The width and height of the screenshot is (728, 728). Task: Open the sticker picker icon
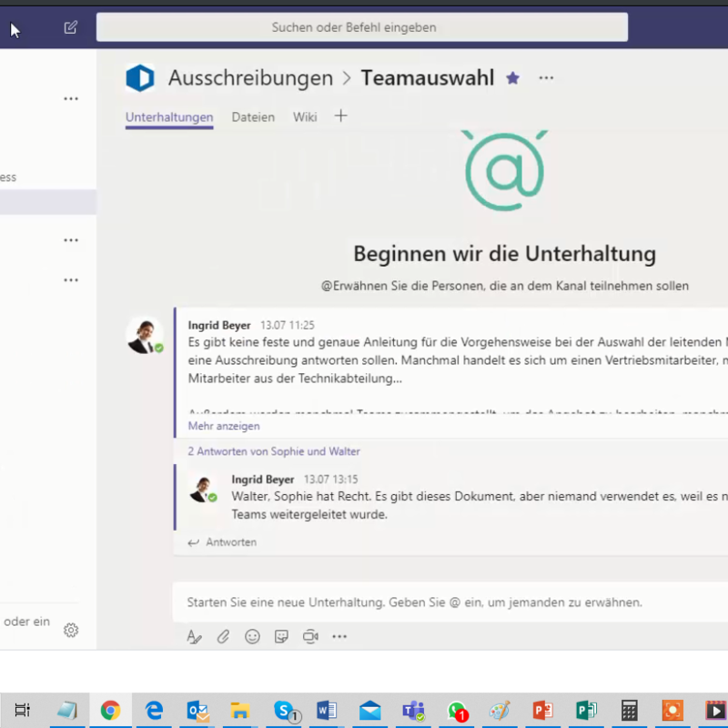pyautogui.click(x=281, y=636)
